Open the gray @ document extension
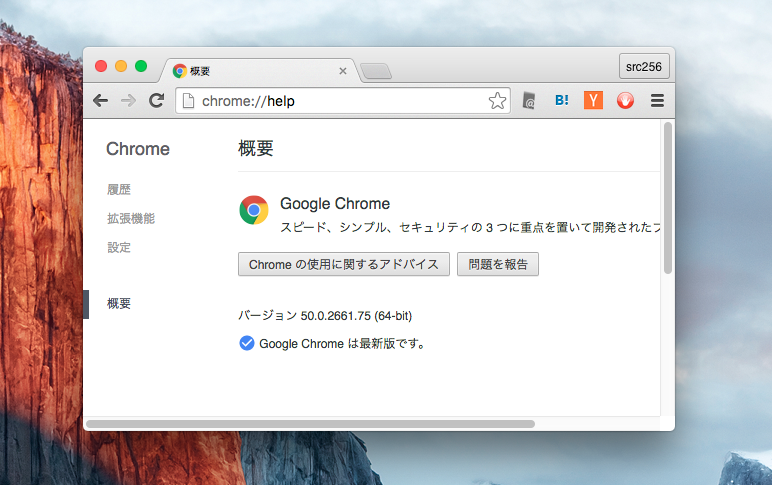772x485 pixels. coord(529,100)
